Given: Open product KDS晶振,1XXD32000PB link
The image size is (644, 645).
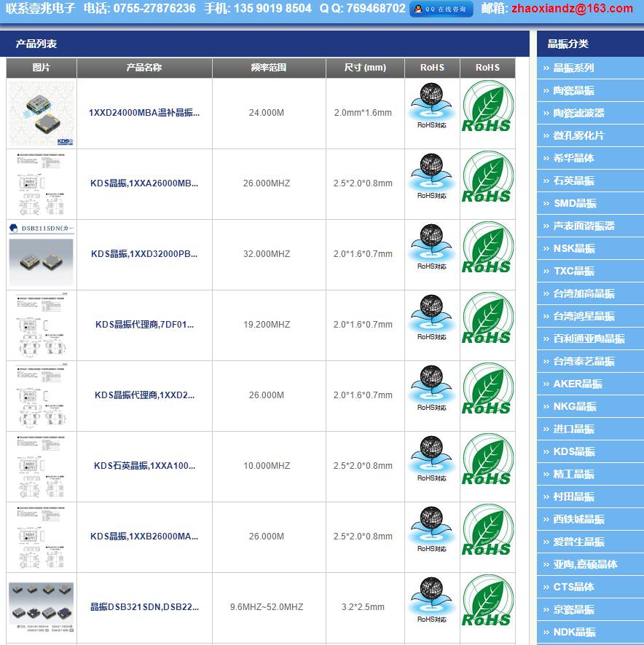Looking at the screenshot, I should pos(144,254).
